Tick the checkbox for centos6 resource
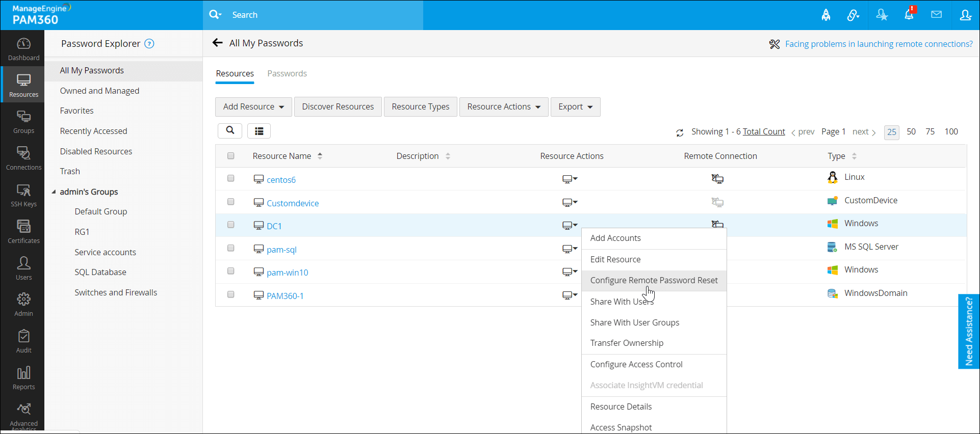 231,178
